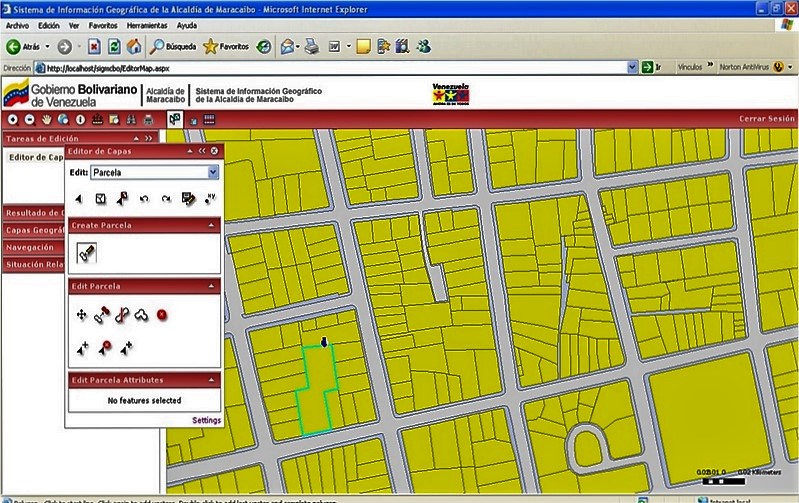This screenshot has width=799, height=503.
Task: Click the print map icon
Action: click(x=147, y=119)
